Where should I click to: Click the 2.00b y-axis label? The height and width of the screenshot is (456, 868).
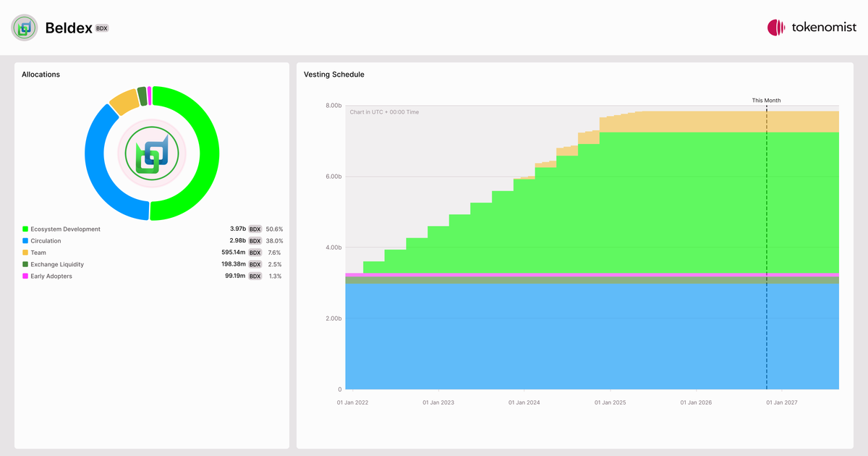click(333, 318)
